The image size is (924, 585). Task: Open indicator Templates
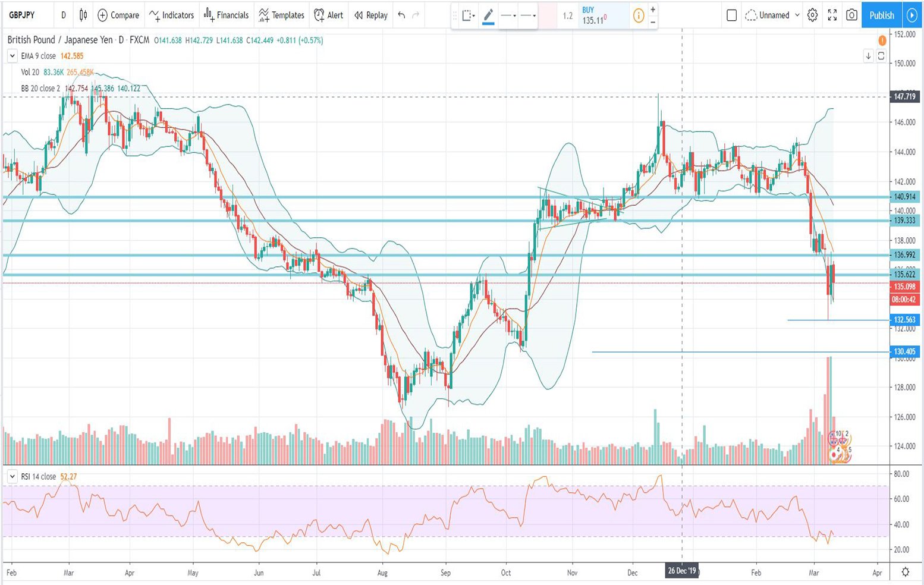(281, 15)
